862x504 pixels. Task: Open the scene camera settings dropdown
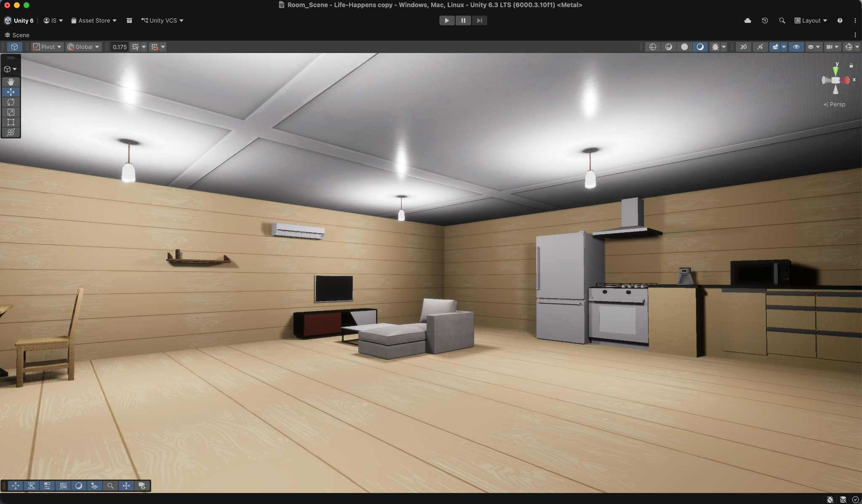833,47
